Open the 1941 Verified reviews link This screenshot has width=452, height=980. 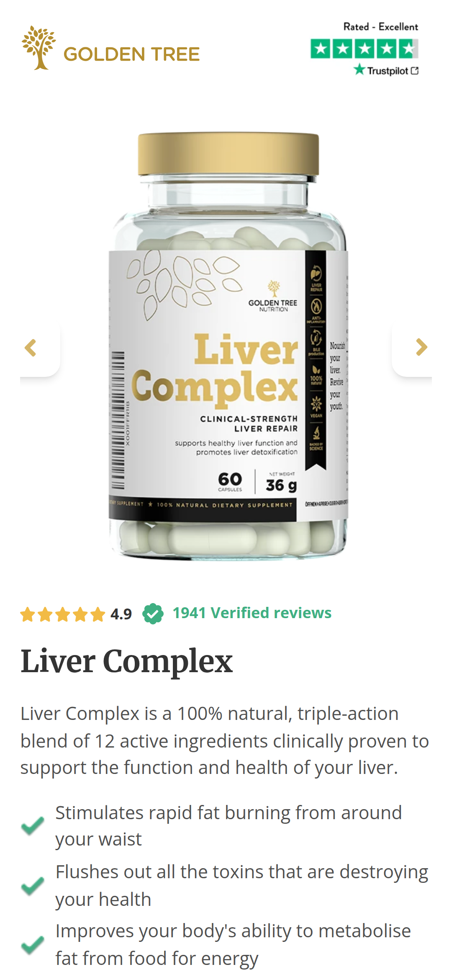pyautogui.click(x=252, y=613)
